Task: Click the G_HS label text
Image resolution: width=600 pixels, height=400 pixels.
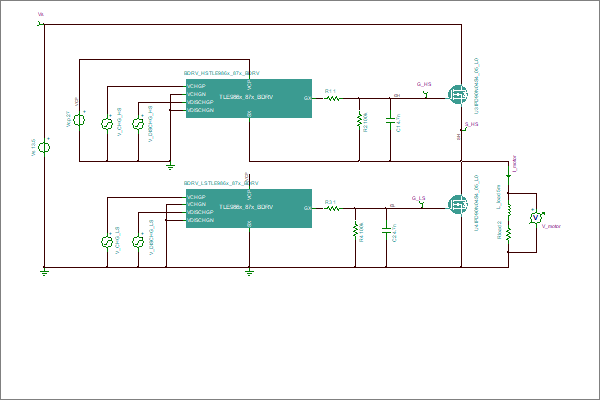Action: pyautogui.click(x=424, y=84)
